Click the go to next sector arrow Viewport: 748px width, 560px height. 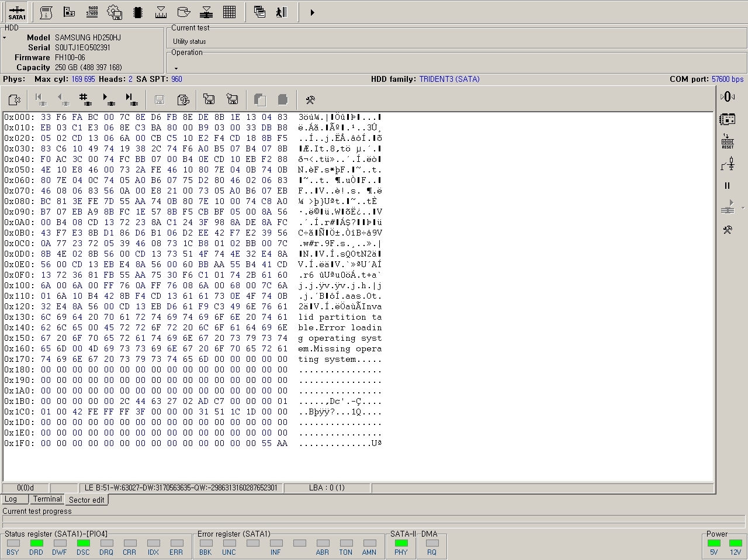point(108,100)
